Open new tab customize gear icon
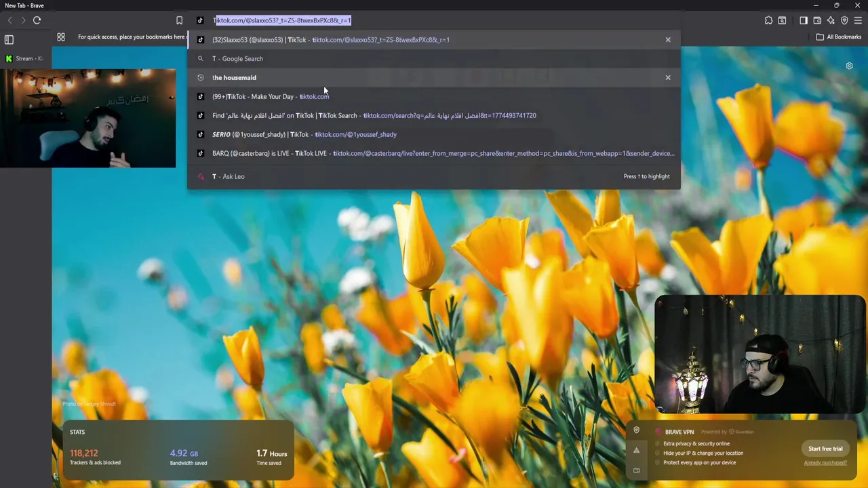Screen dimensions: 868x488 (x=849, y=66)
